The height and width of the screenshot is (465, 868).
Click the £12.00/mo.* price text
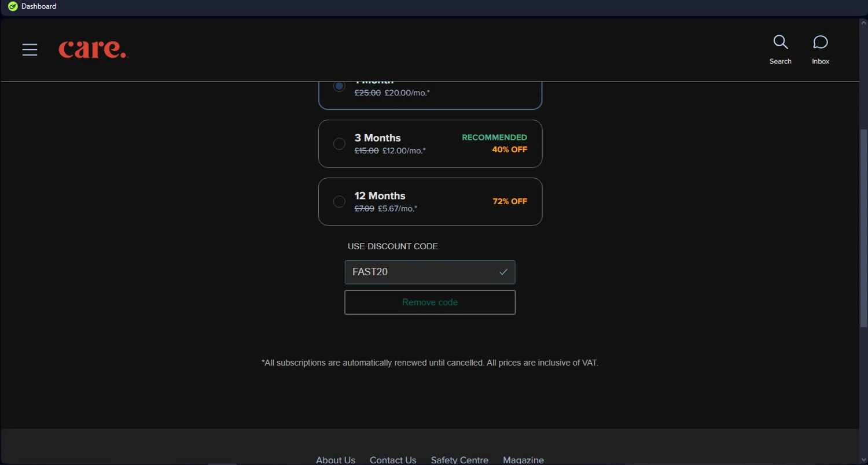pos(404,151)
